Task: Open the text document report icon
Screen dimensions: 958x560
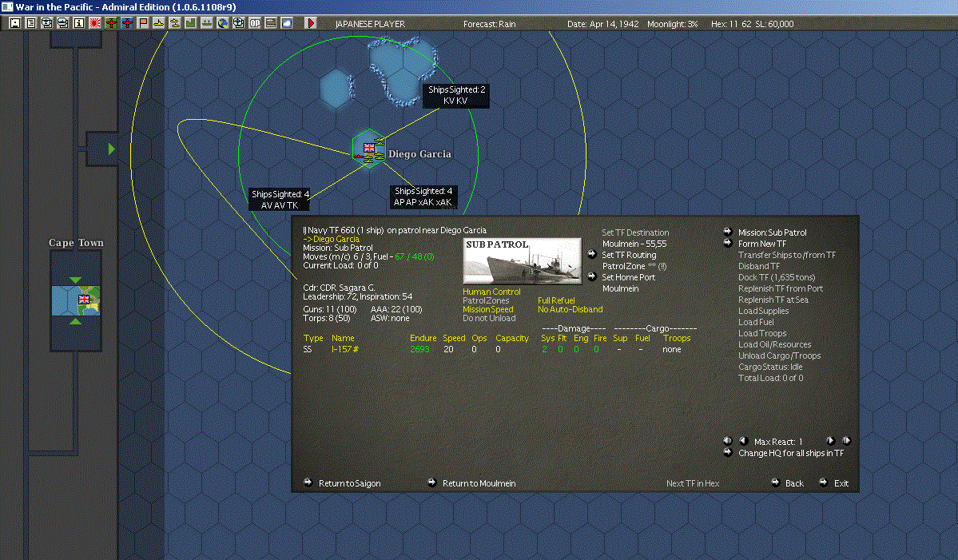Action: click(x=31, y=23)
